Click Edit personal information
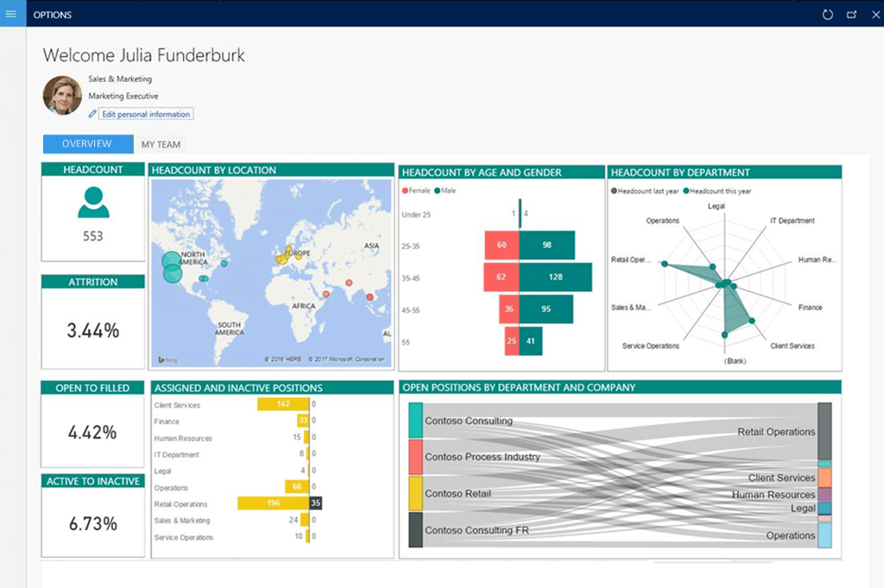884x588 pixels. point(145,113)
